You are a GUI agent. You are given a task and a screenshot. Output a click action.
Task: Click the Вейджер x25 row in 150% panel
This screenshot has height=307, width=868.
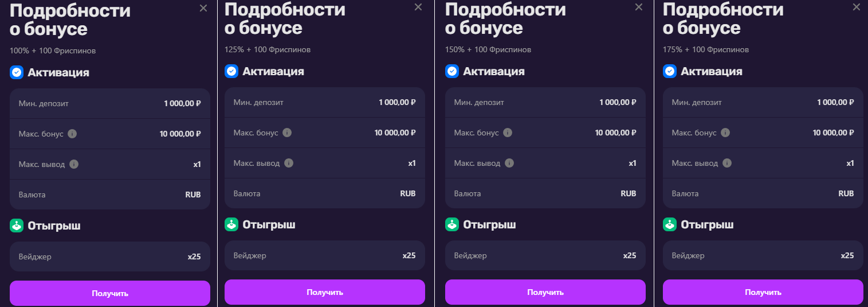(545, 255)
